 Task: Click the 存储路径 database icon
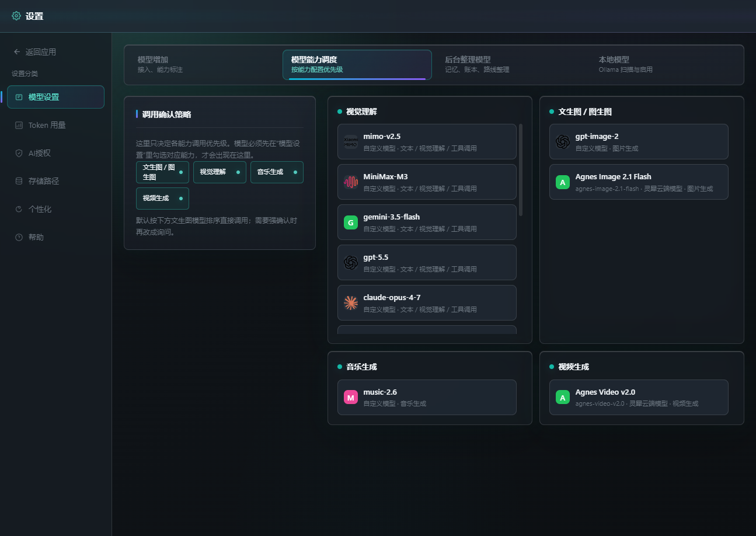[x=19, y=181]
